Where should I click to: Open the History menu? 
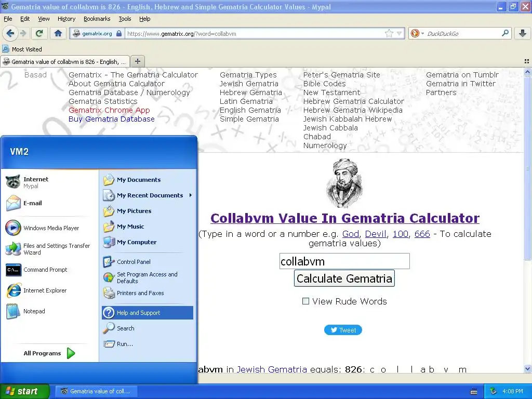(66, 19)
